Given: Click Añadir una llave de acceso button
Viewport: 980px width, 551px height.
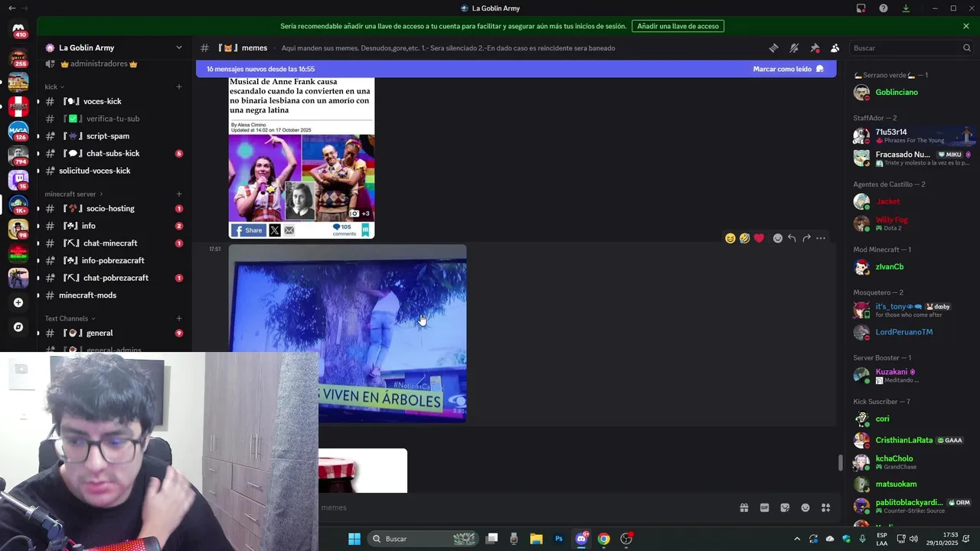Looking at the screenshot, I should coord(678,26).
